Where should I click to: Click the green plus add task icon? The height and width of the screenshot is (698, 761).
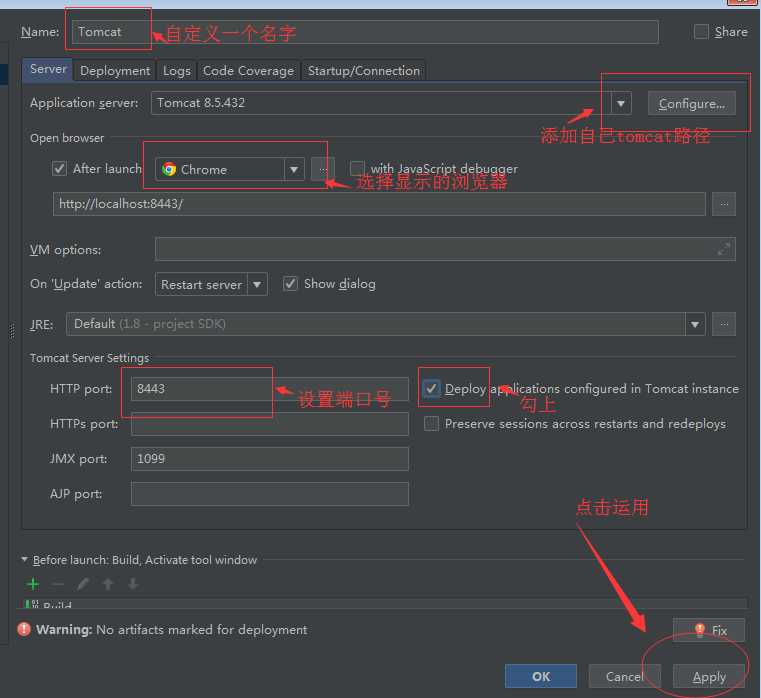coord(33,584)
